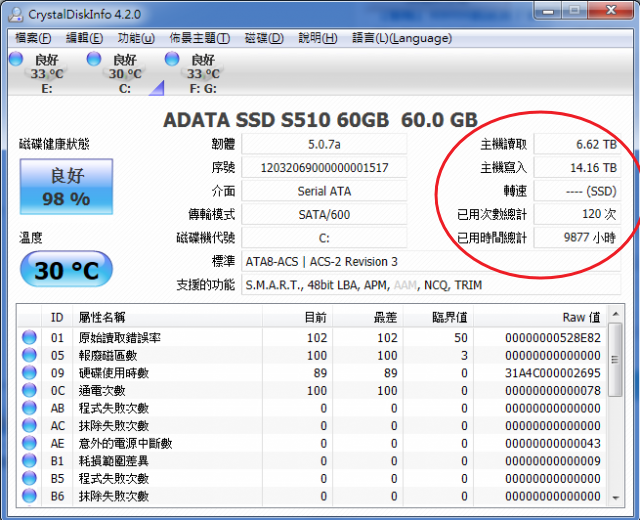Open the 功能(u) menu
This screenshot has height=520, width=640.
click(x=136, y=38)
